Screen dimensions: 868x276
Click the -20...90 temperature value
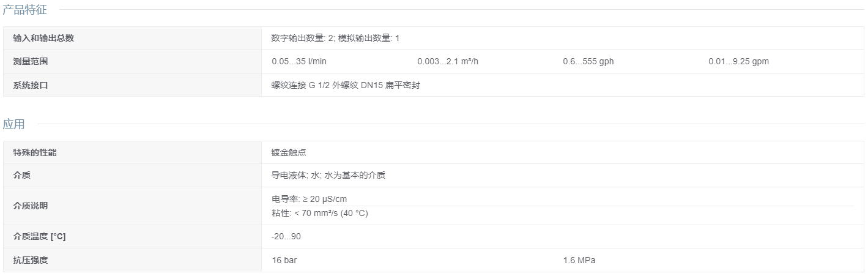(x=286, y=236)
